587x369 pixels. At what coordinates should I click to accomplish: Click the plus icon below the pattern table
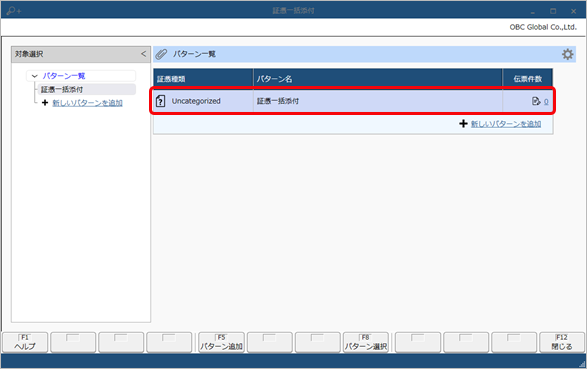coord(463,123)
